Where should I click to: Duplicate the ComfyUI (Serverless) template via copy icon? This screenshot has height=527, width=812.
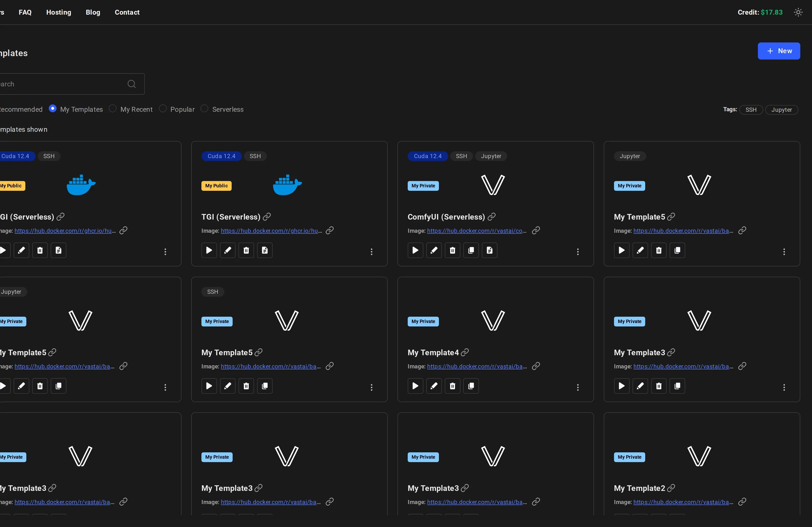[x=471, y=250]
